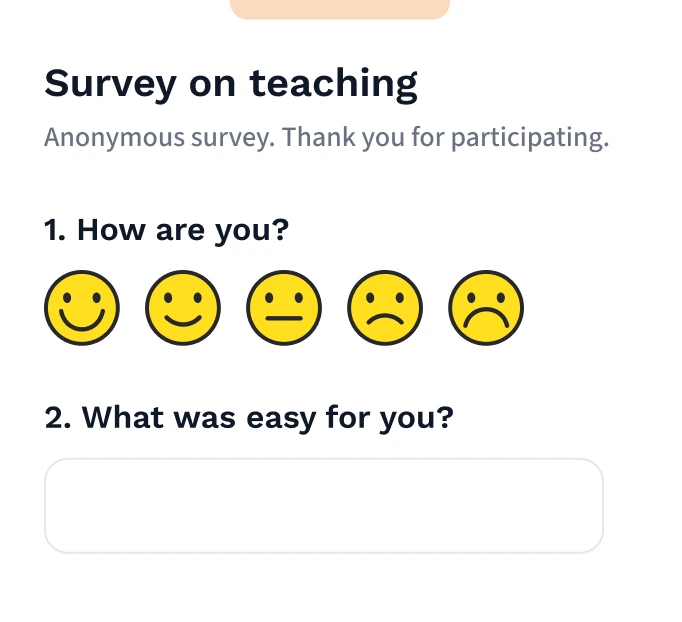Click the peach-colored bar at the top
Viewport: 682px width, 622px height.
(340, 9)
